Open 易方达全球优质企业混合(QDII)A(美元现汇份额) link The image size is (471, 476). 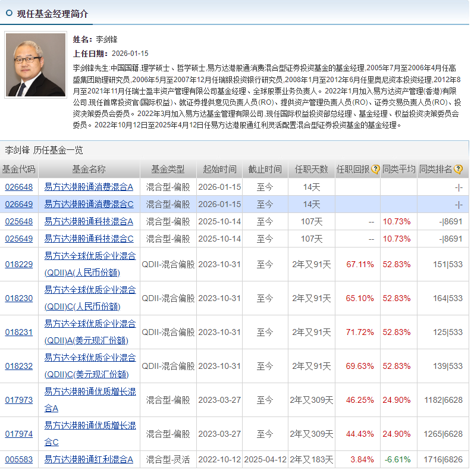90,333
